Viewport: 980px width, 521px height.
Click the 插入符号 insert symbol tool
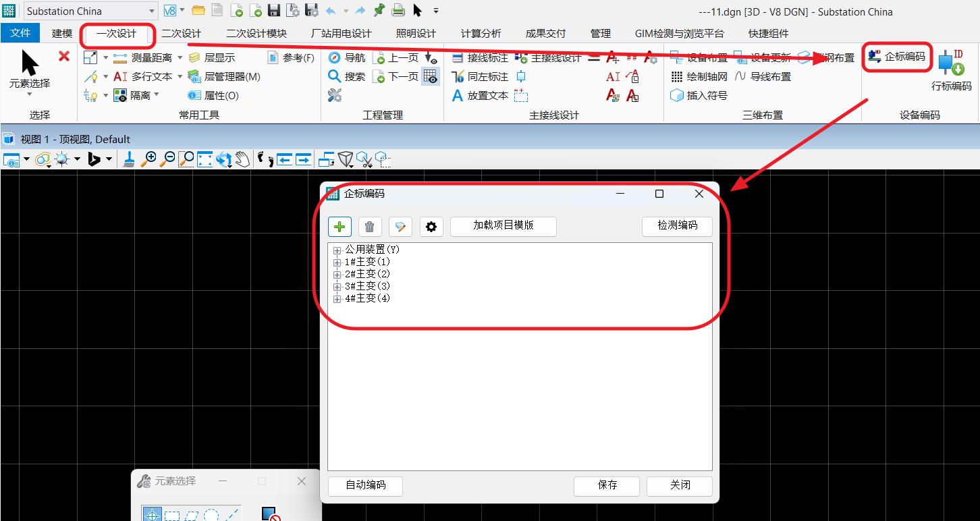tap(699, 96)
